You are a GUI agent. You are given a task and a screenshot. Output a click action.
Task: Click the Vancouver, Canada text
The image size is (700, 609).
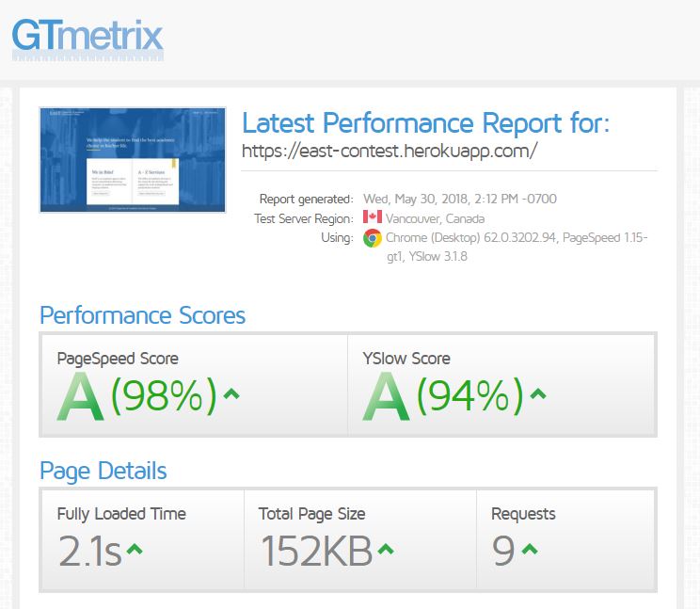pos(436,218)
